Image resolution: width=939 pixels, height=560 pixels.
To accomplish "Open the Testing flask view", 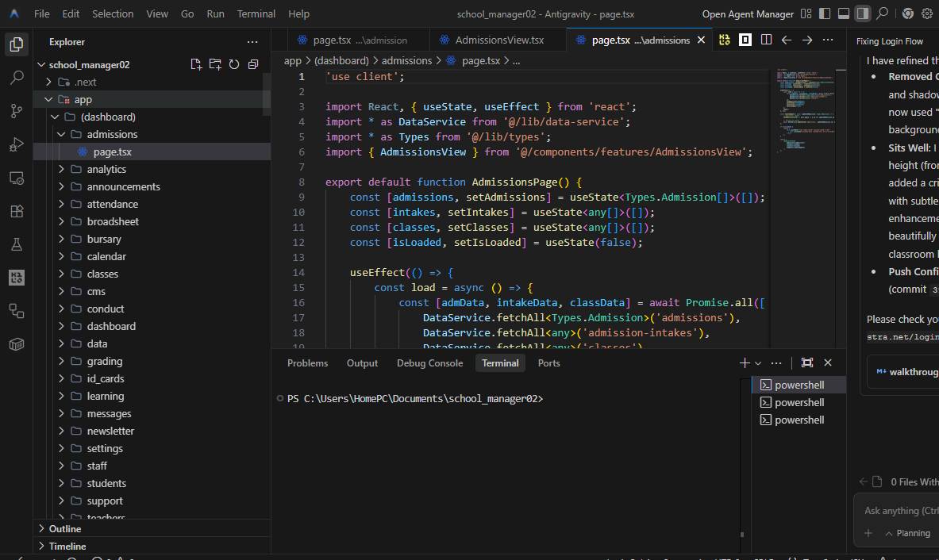I will tap(17, 244).
